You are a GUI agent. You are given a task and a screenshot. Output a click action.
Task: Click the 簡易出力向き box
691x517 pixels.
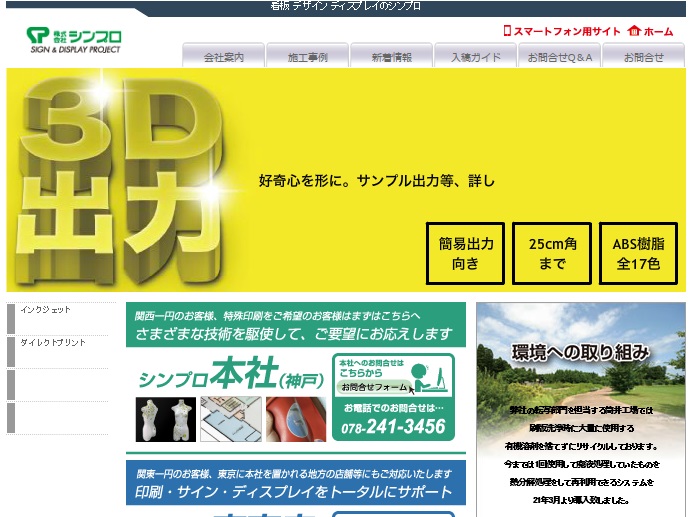pos(465,253)
